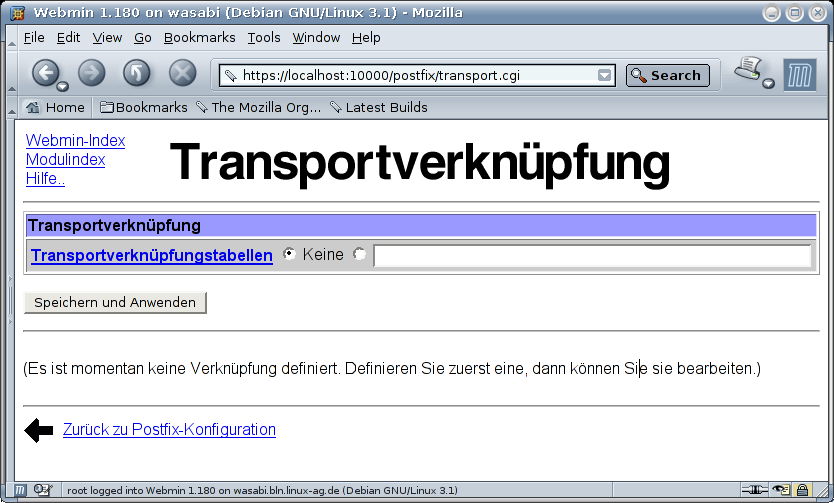Toggle the sidebar grippy on left edge
834x503 pixels.
point(10,300)
